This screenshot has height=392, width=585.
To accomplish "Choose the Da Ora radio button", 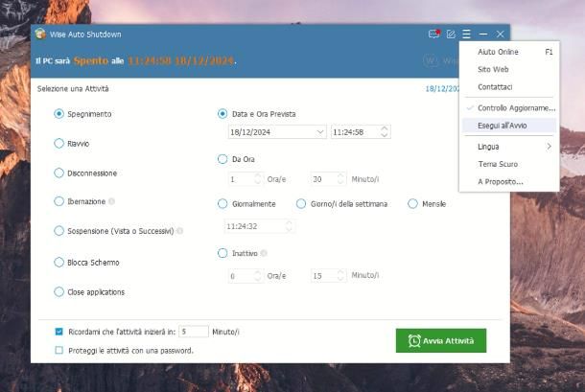I will [222, 159].
